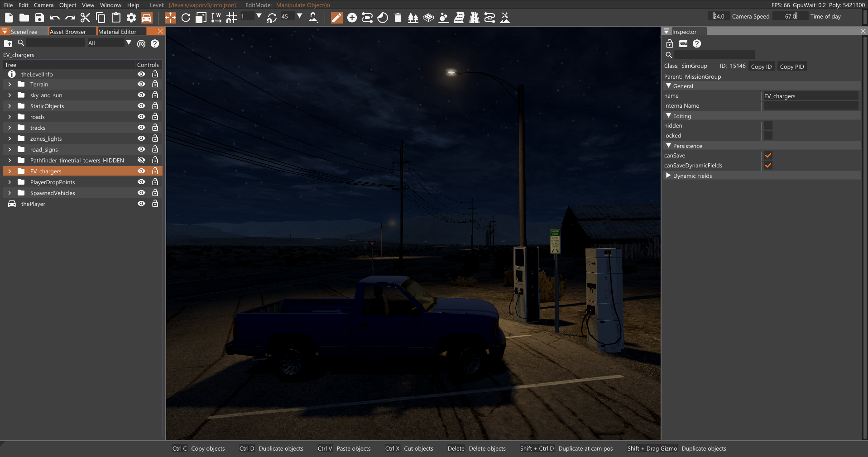This screenshot has height=457, width=868.
Task: Collapse the Persistence section
Action: pyautogui.click(x=668, y=145)
